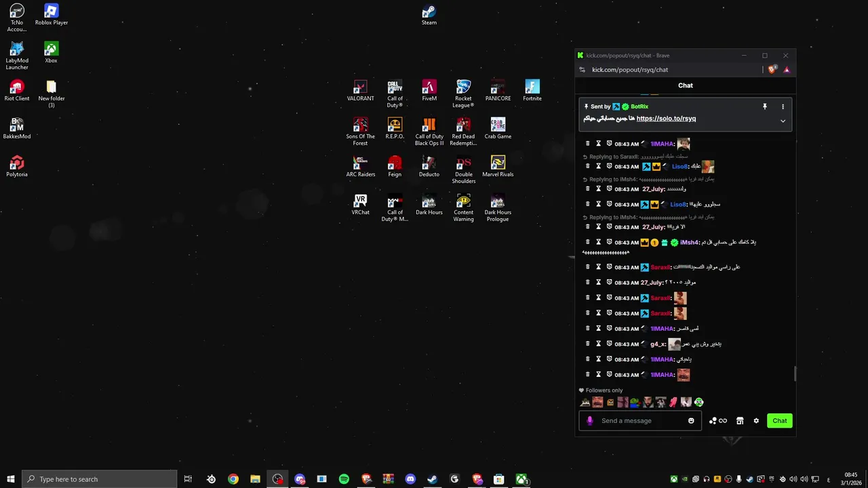Open pinned message three-dot menu
The image size is (868, 488).
click(x=783, y=106)
